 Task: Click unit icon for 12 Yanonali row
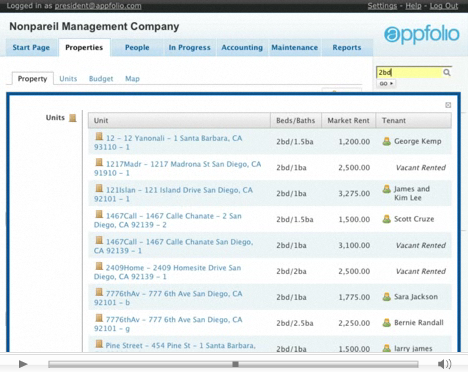pos(99,136)
